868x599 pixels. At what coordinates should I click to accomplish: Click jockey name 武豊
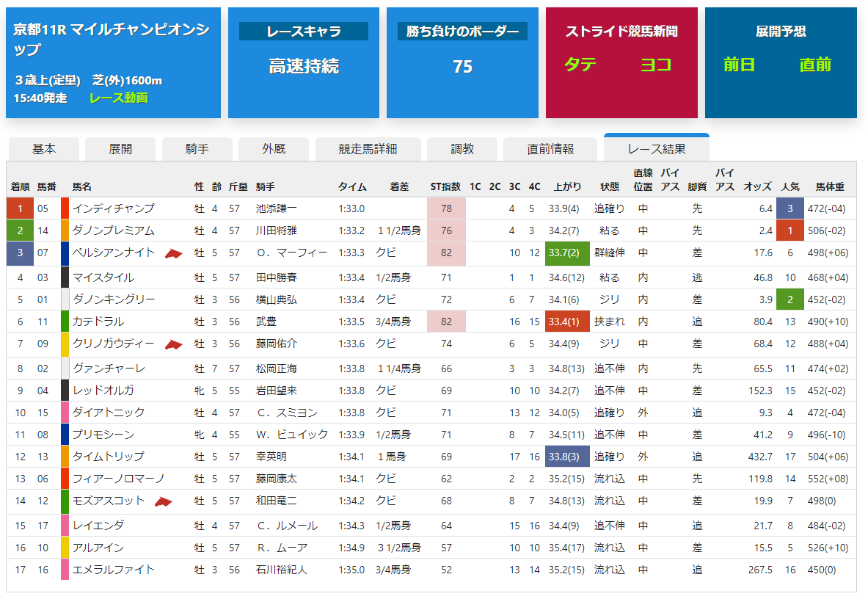(x=266, y=322)
